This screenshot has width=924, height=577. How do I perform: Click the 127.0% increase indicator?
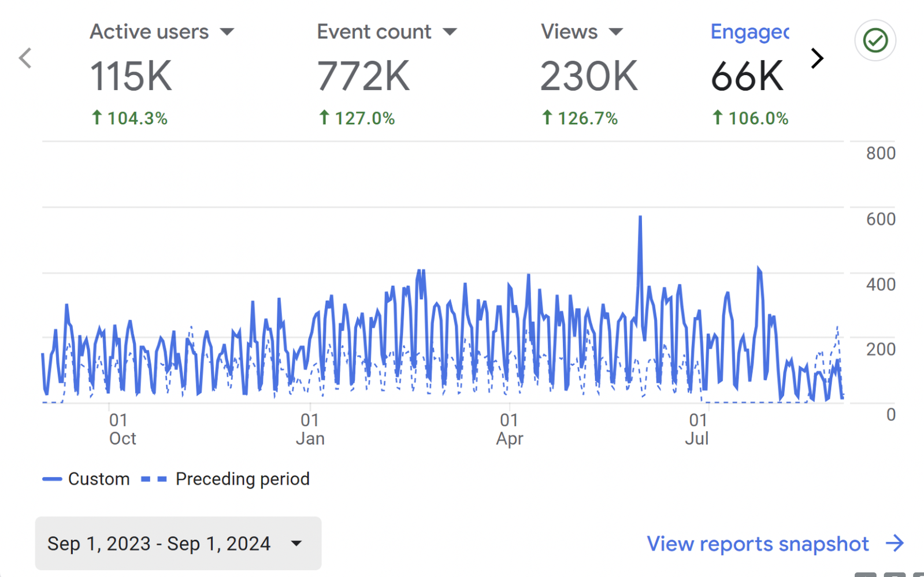click(x=357, y=119)
